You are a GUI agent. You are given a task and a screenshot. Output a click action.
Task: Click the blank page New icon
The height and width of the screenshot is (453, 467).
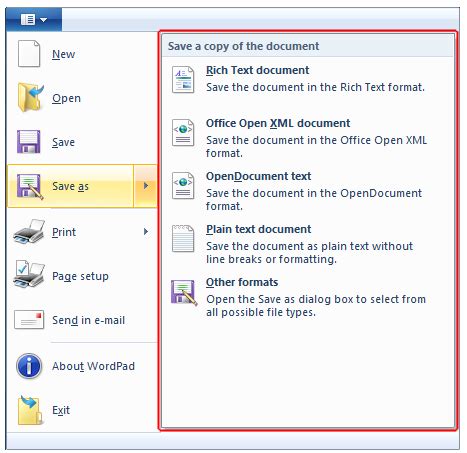tap(29, 54)
